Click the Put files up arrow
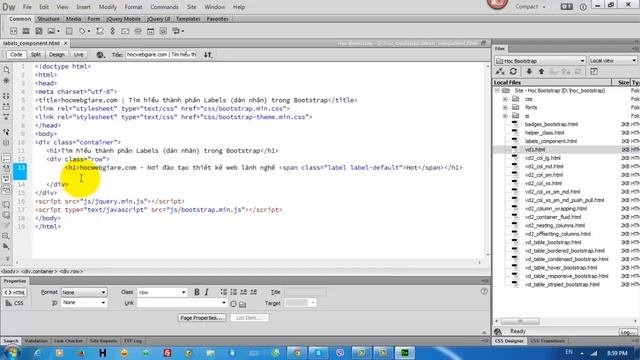 coord(541,71)
